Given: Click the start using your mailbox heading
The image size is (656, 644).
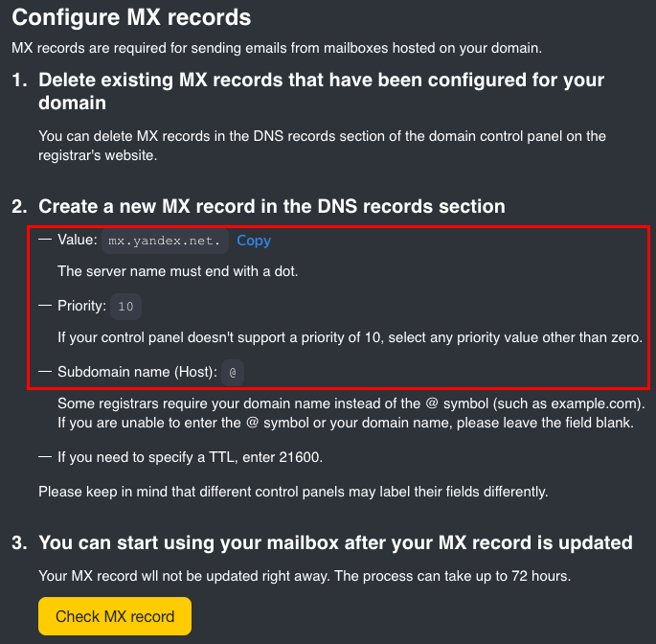Looking at the screenshot, I should pyautogui.click(x=335, y=542).
